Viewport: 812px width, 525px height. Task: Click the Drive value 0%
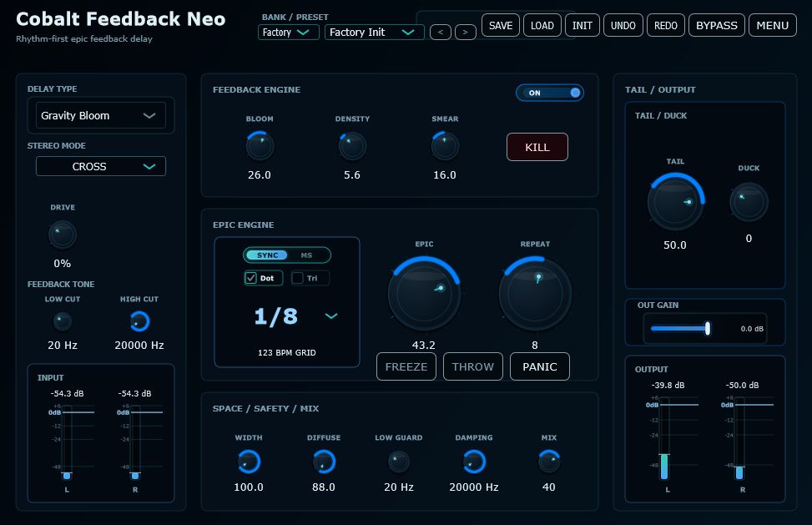coord(62,264)
